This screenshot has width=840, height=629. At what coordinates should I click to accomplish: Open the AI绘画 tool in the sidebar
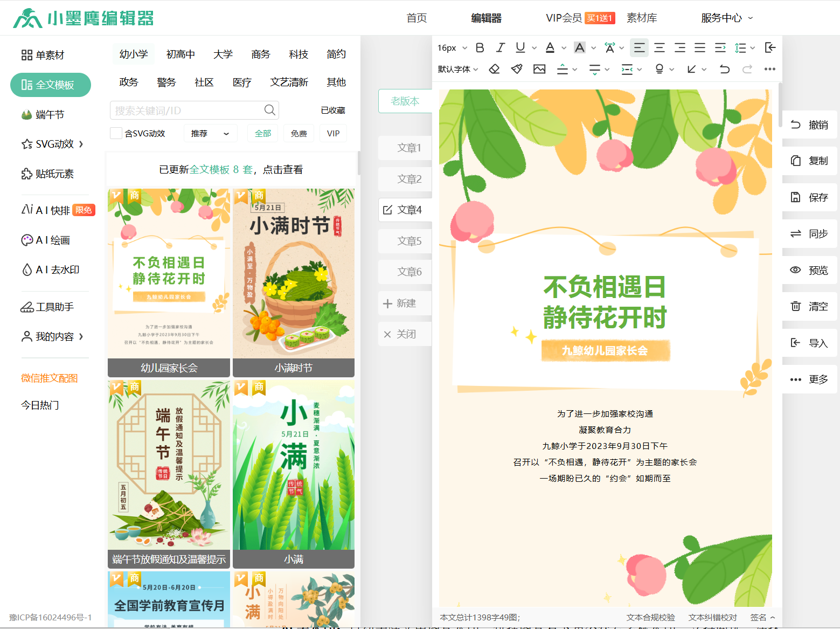tap(52, 240)
